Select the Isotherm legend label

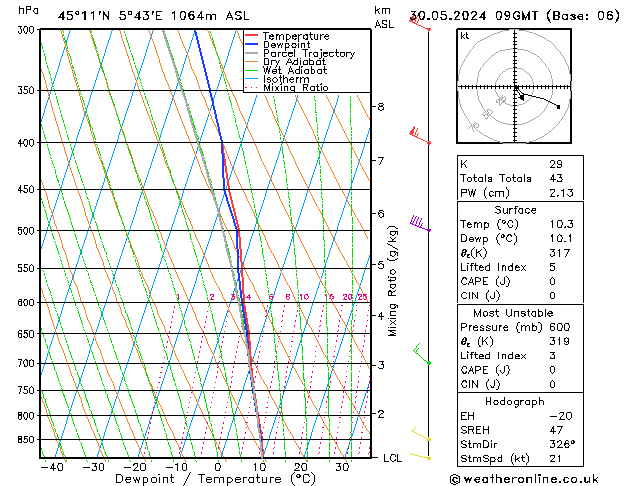[x=286, y=79]
